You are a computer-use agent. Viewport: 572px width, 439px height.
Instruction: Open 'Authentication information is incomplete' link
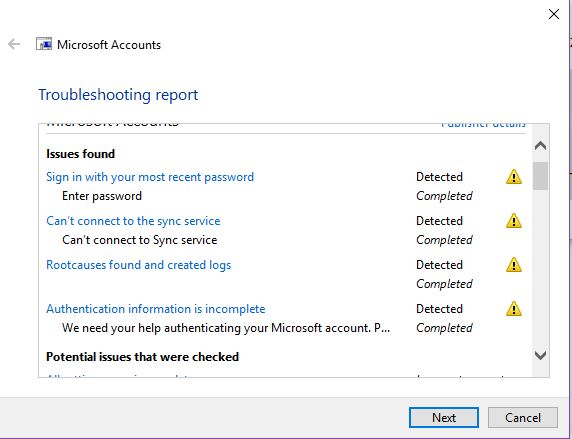(x=156, y=309)
